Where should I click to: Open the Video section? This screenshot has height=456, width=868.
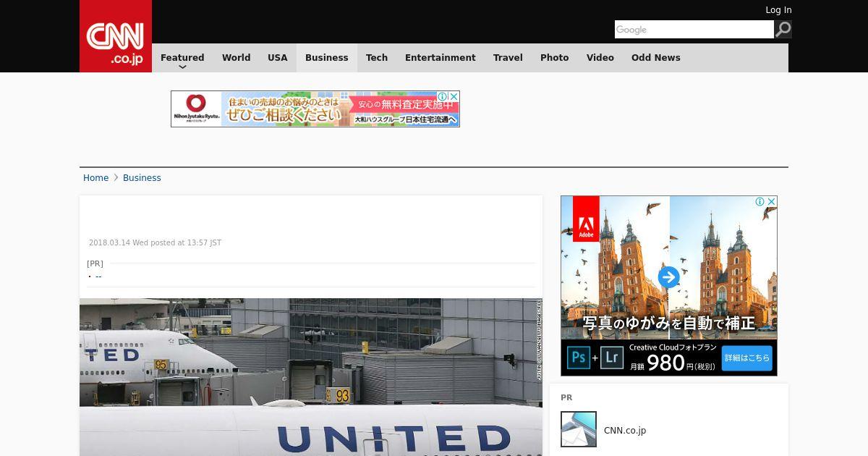[x=600, y=58]
